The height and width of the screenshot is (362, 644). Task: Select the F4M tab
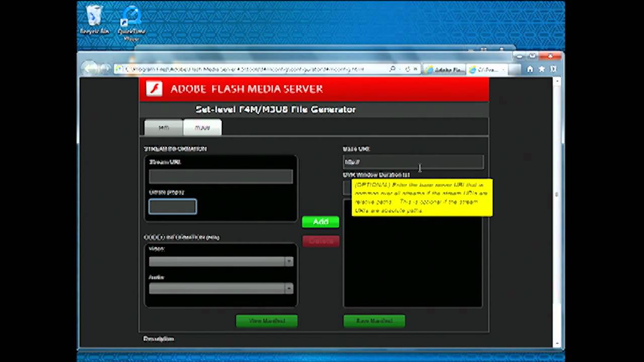164,128
